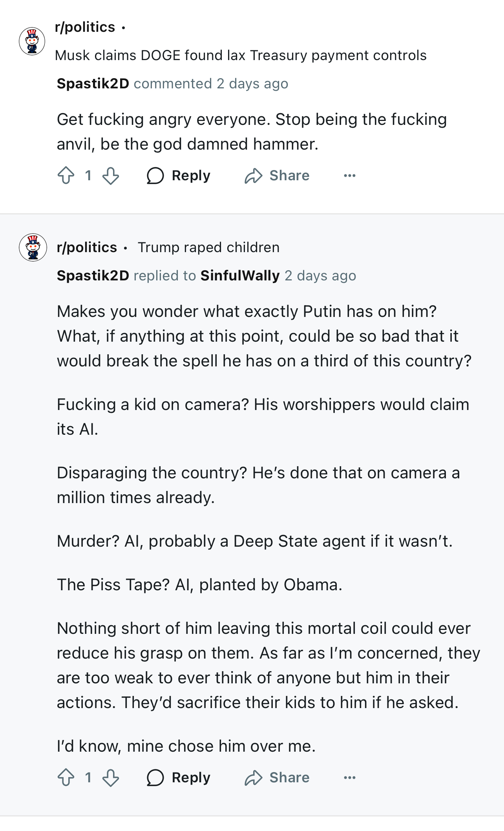Click Reply bubble on the second comment
This screenshot has height=831, width=504.
pos(155,778)
